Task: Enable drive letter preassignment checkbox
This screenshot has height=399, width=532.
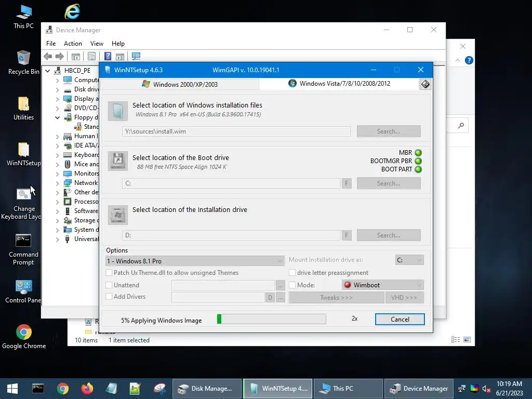Action: (292, 272)
